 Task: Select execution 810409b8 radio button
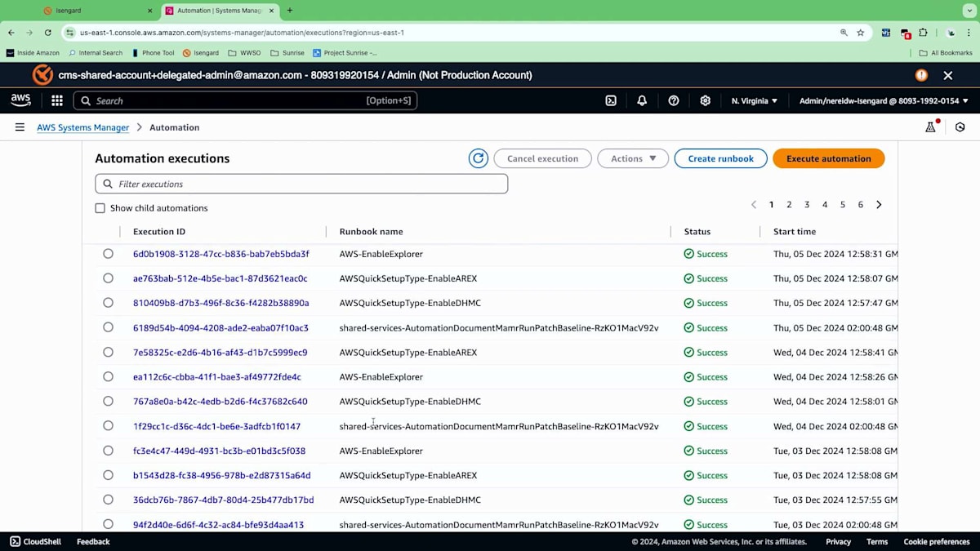tap(108, 303)
